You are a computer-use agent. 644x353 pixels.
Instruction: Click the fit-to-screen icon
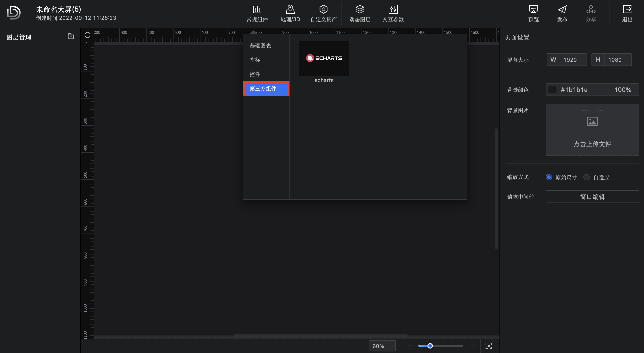point(488,346)
